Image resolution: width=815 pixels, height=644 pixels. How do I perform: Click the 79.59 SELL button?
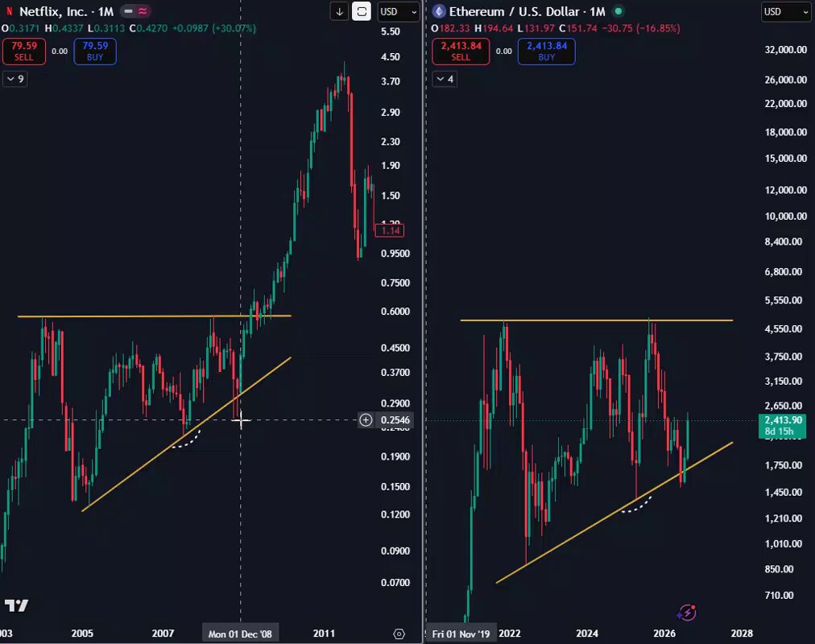(24, 51)
